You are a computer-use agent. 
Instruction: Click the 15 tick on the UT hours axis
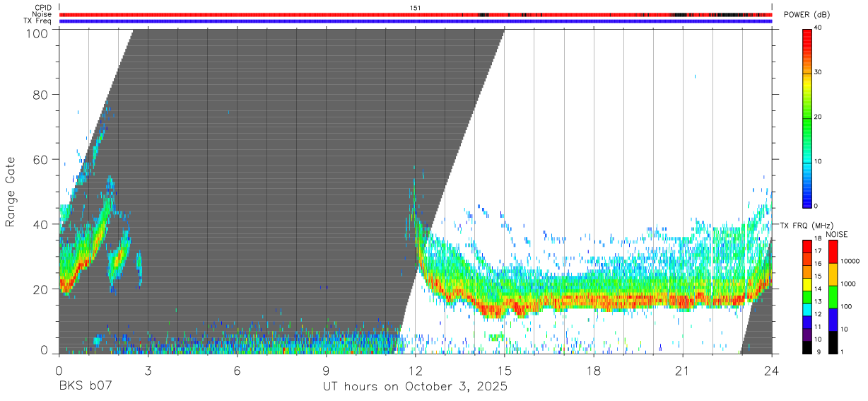[505, 370]
